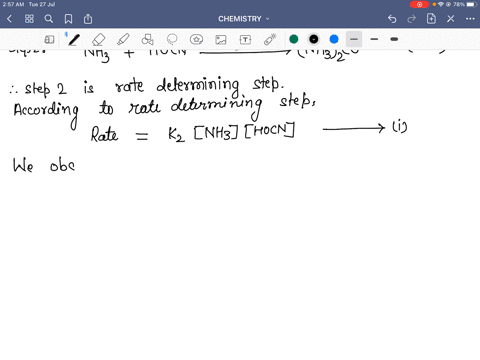This screenshot has width=480, height=360.
Task: Choose the blue pen color
Action: [334, 39]
